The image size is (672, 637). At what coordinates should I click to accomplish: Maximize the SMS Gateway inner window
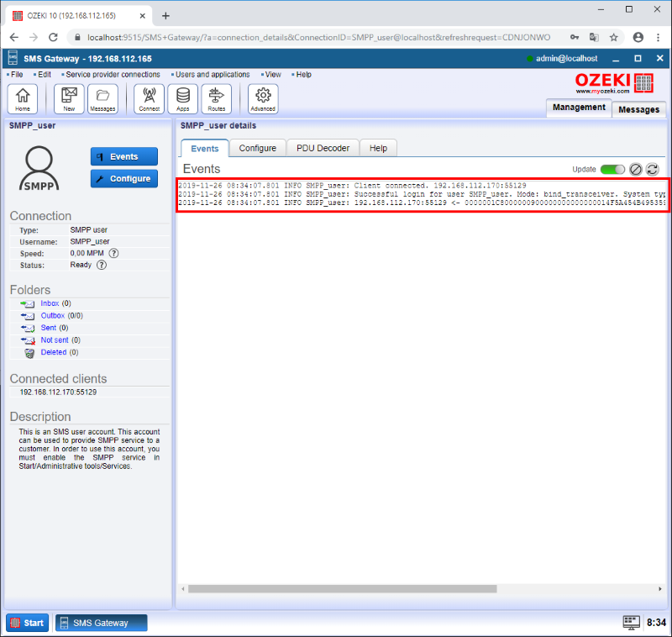[x=638, y=59]
